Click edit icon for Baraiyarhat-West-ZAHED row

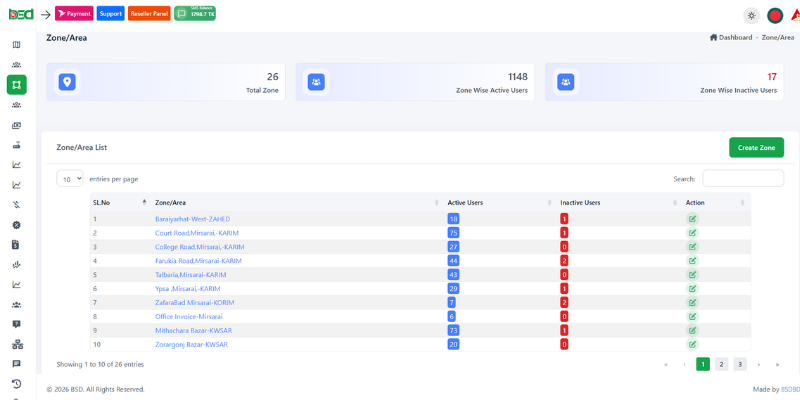pyautogui.click(x=692, y=219)
